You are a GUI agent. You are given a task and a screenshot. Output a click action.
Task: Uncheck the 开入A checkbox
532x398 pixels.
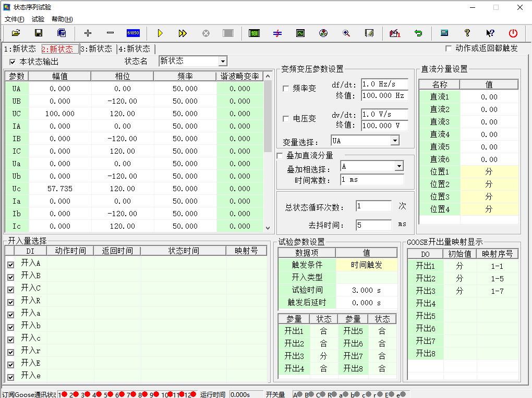(x=11, y=264)
